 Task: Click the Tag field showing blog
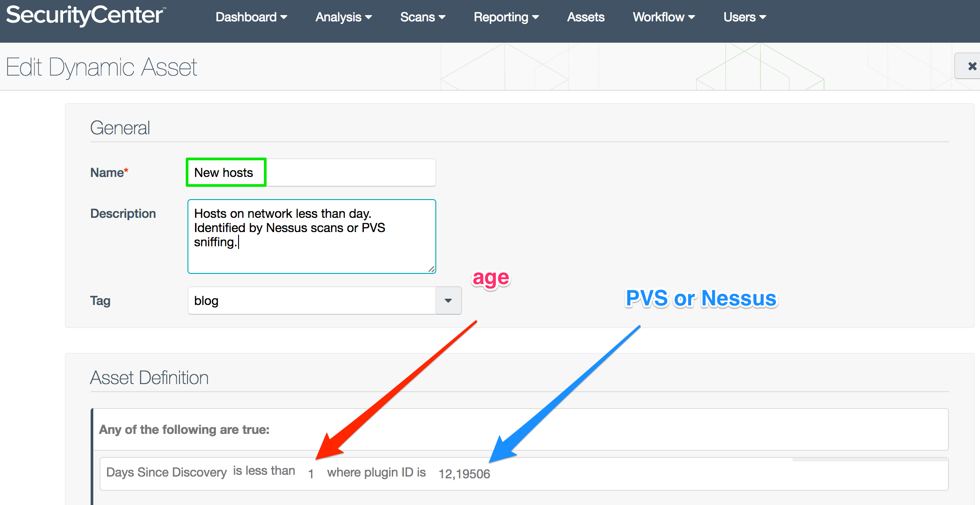click(x=311, y=301)
